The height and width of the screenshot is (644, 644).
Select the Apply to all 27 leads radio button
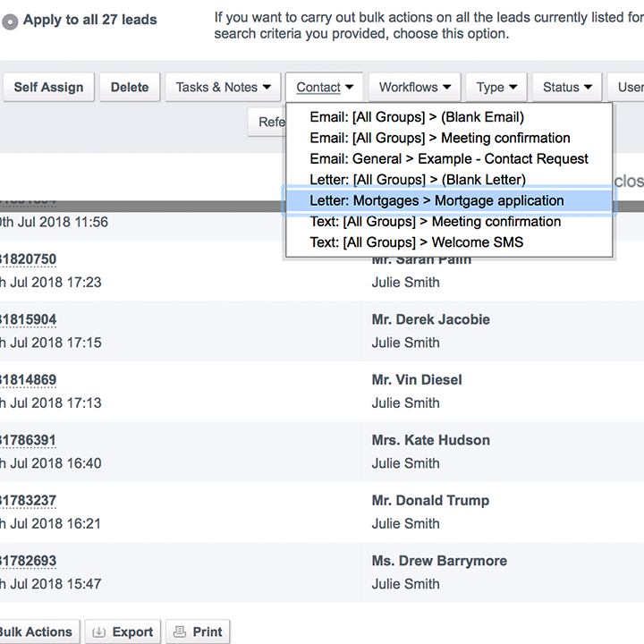point(10,21)
